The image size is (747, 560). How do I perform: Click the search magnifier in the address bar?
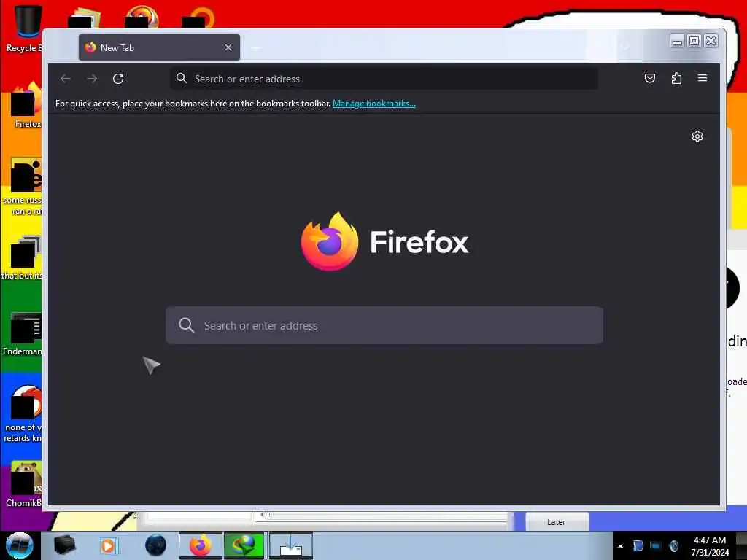coord(181,78)
